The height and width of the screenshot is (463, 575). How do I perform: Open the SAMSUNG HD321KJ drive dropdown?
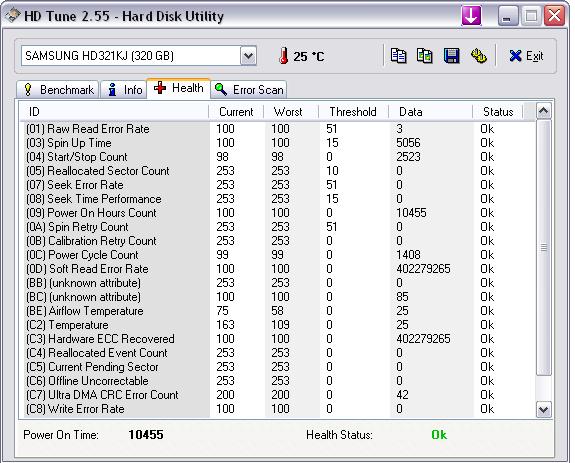tap(248, 56)
